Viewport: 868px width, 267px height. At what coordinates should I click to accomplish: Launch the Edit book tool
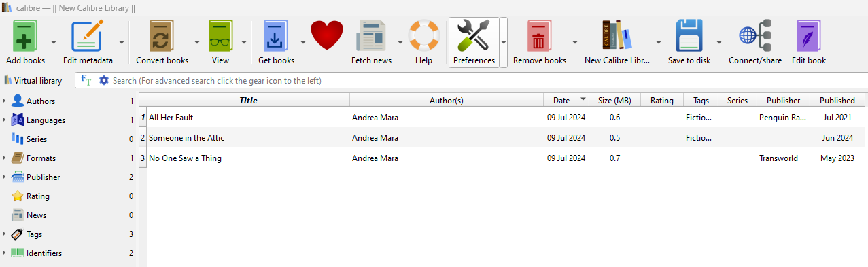pyautogui.click(x=809, y=36)
